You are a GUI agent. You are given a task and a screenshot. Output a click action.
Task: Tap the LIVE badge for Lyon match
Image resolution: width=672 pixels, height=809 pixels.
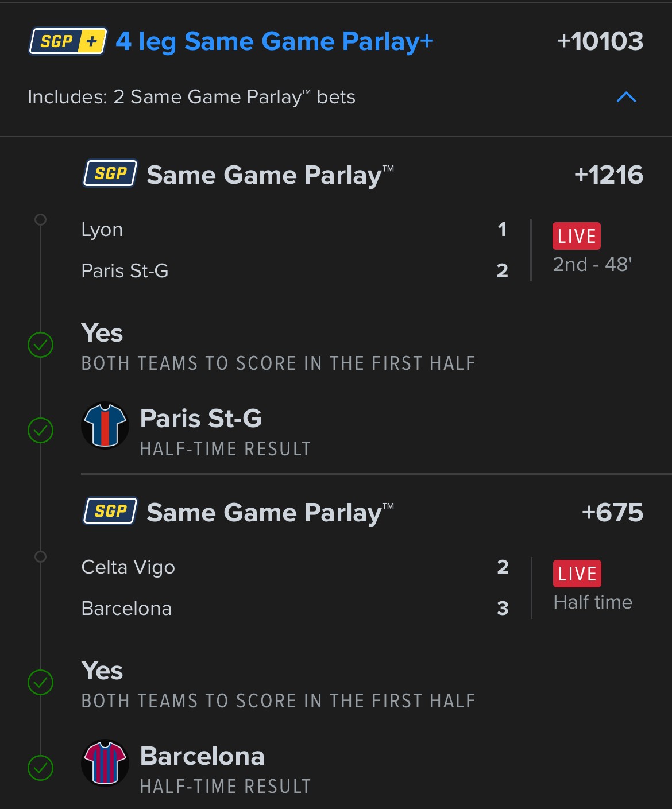pos(576,236)
